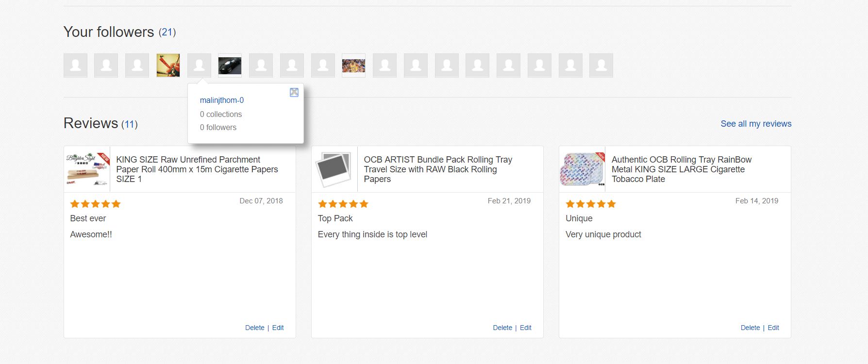Click the first default follower avatar
This screenshot has height=364, width=868.
pos(75,66)
